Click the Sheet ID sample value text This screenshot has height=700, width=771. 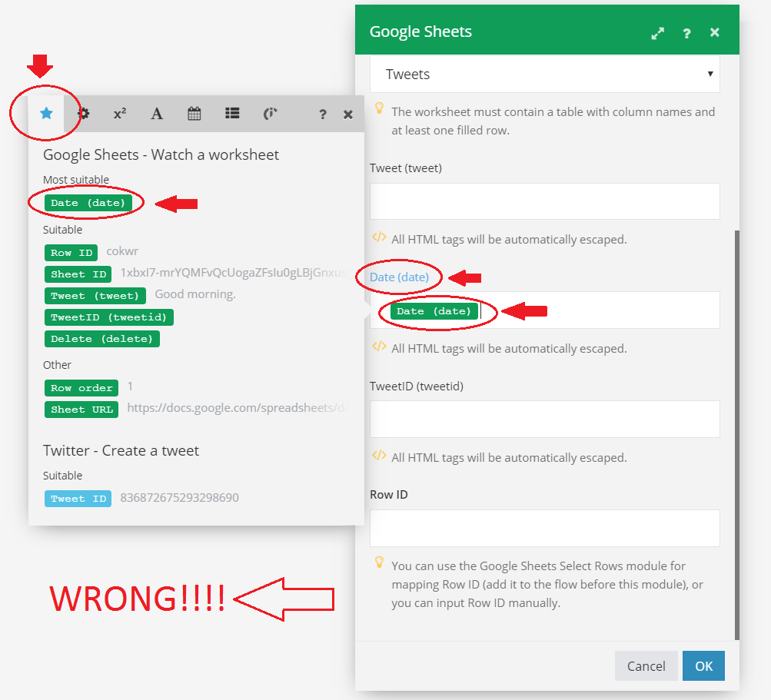[234, 273]
